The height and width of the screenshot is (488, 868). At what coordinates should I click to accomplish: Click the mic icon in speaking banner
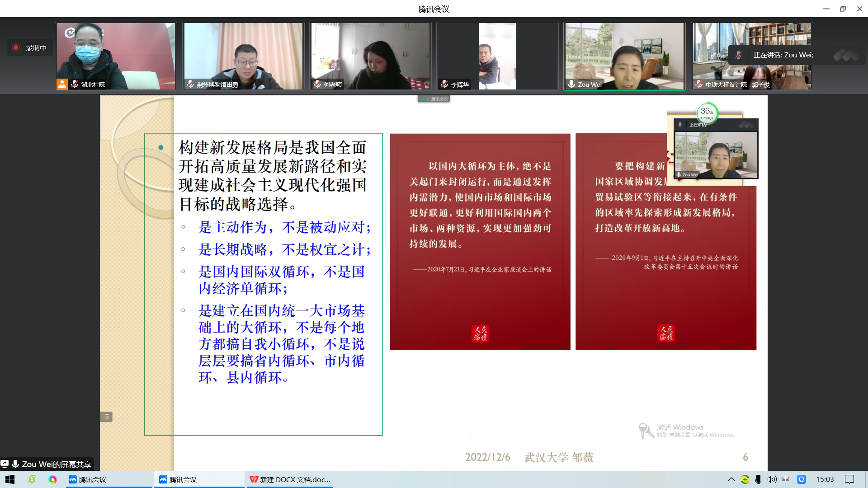pos(738,55)
